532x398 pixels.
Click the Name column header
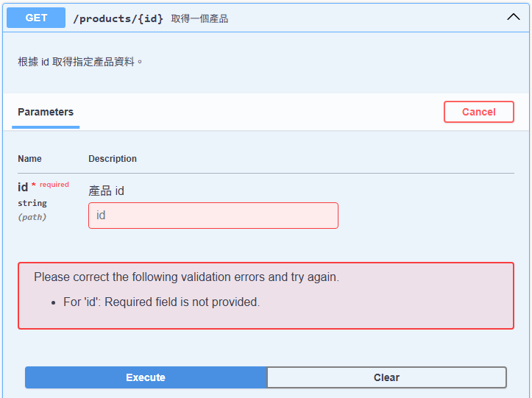[29, 159]
